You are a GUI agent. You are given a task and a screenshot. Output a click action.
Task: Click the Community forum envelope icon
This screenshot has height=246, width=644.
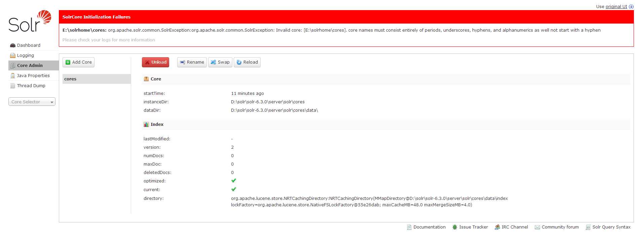[x=537, y=227]
